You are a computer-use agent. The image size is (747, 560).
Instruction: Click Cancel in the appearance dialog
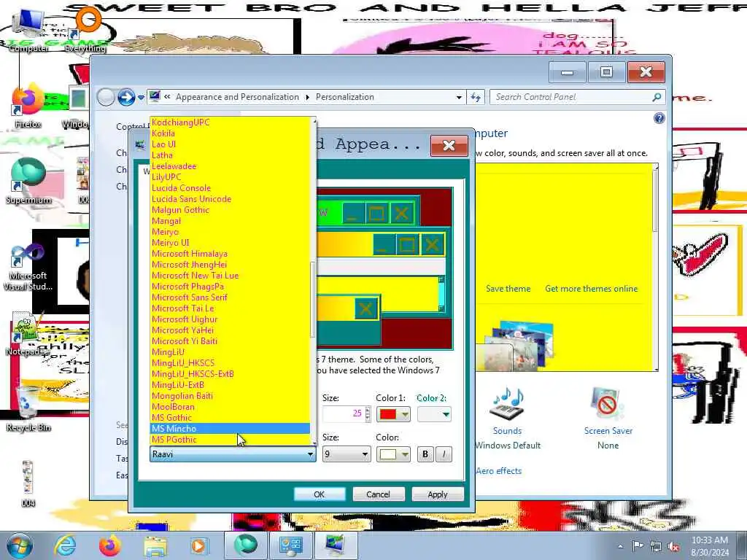coord(379,494)
